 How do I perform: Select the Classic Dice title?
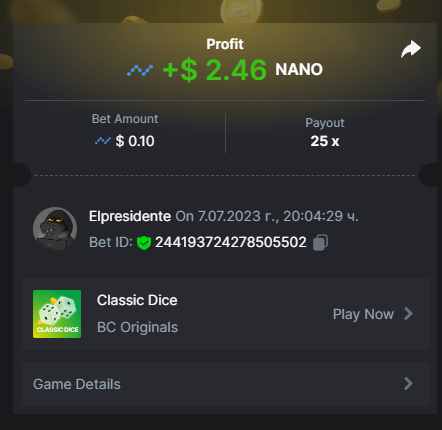tap(137, 300)
